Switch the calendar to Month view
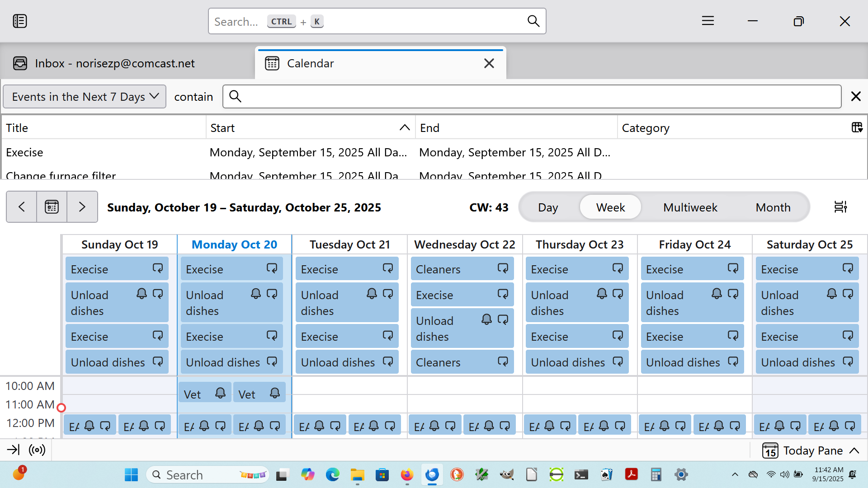 click(773, 207)
